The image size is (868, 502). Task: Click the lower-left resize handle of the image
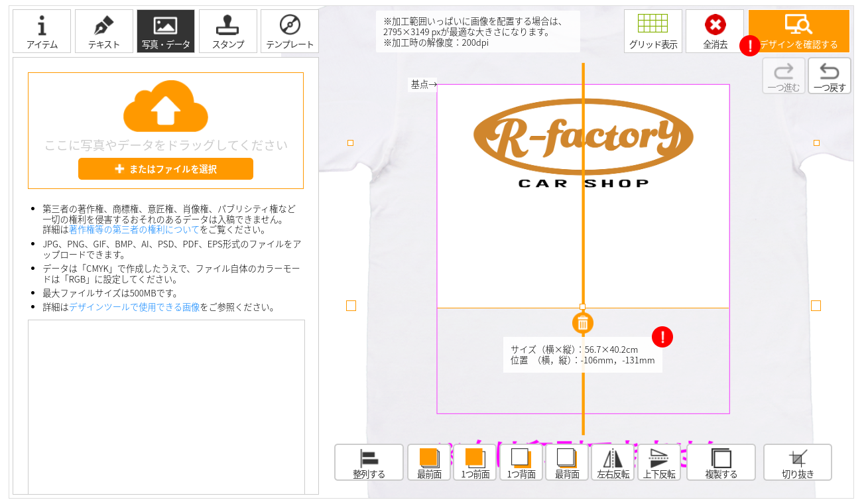pyautogui.click(x=351, y=306)
